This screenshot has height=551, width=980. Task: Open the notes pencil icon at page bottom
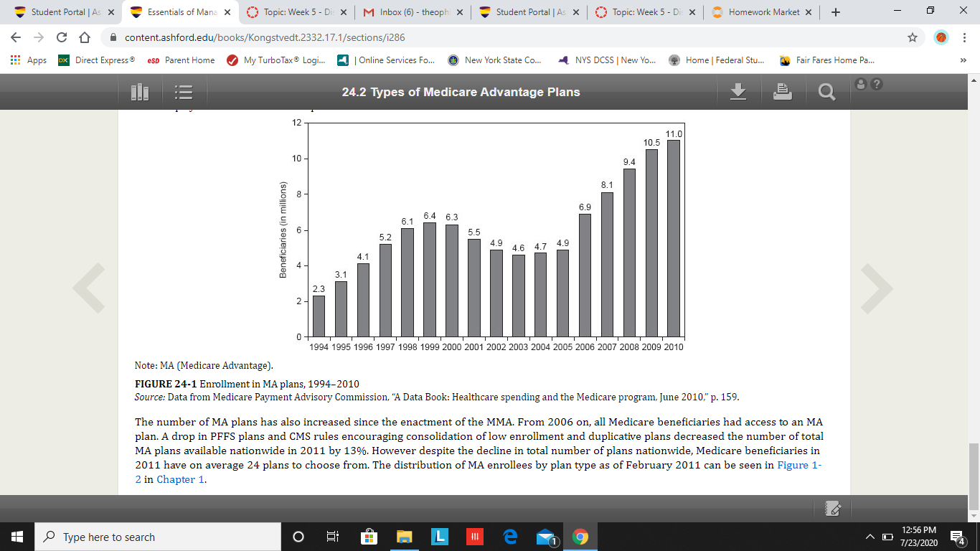click(x=833, y=508)
